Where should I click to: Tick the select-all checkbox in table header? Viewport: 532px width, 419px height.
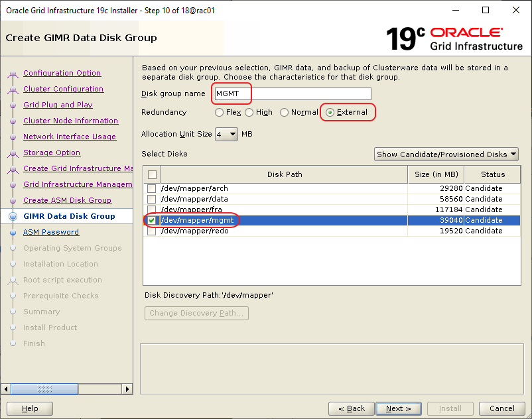pos(152,174)
